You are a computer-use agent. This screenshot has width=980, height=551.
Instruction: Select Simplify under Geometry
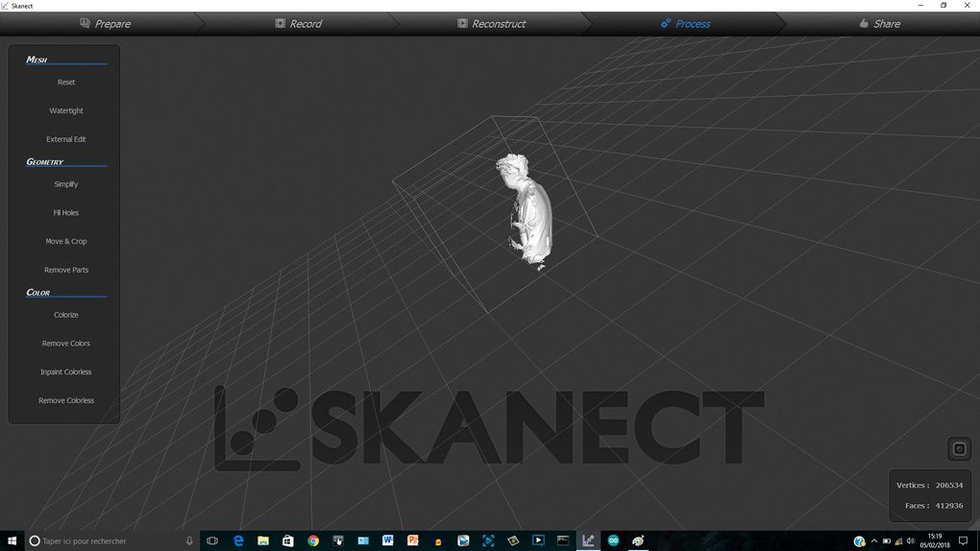coord(66,184)
